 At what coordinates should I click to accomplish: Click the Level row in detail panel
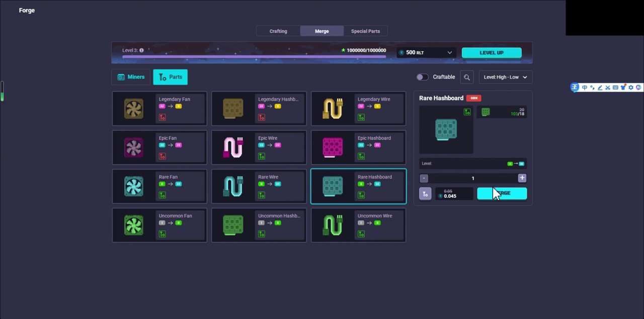tap(473, 164)
